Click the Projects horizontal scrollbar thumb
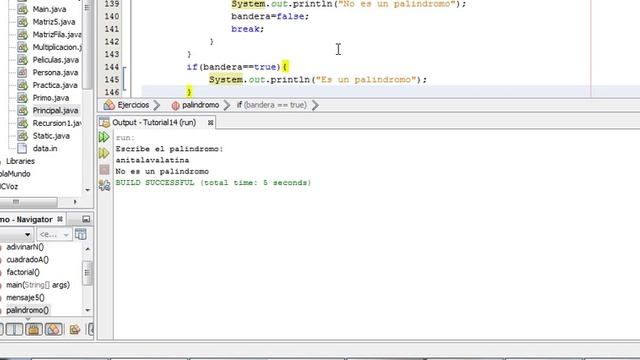Viewport: 640px width, 360px height. click(28, 202)
